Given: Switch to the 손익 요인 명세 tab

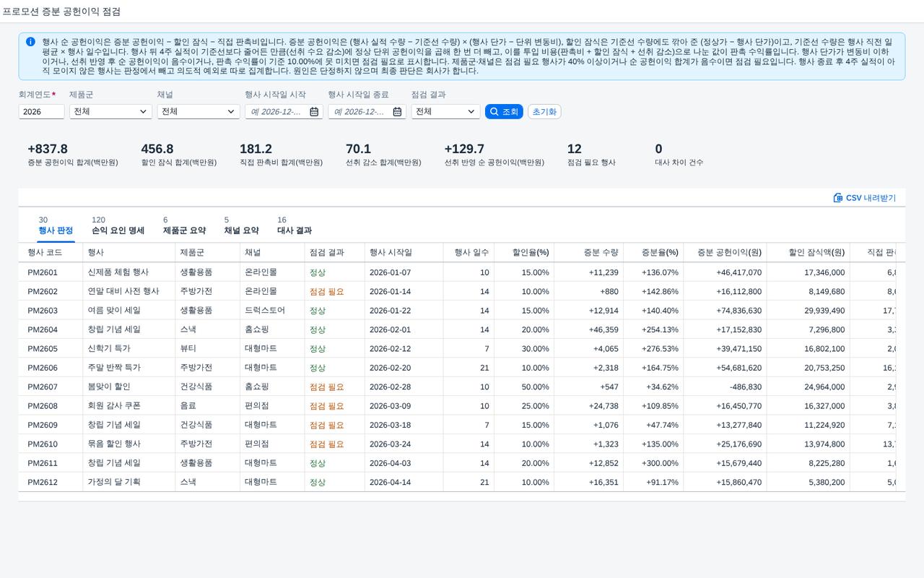Looking at the screenshot, I should click(x=118, y=225).
